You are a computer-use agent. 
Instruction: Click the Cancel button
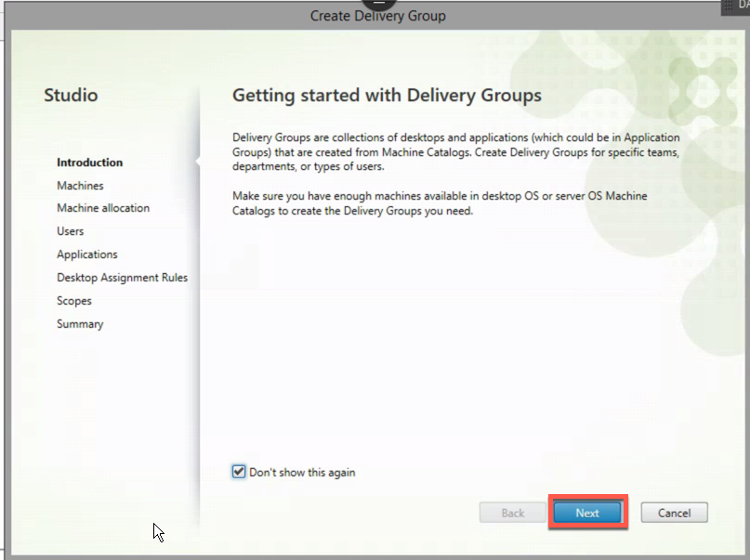674,513
